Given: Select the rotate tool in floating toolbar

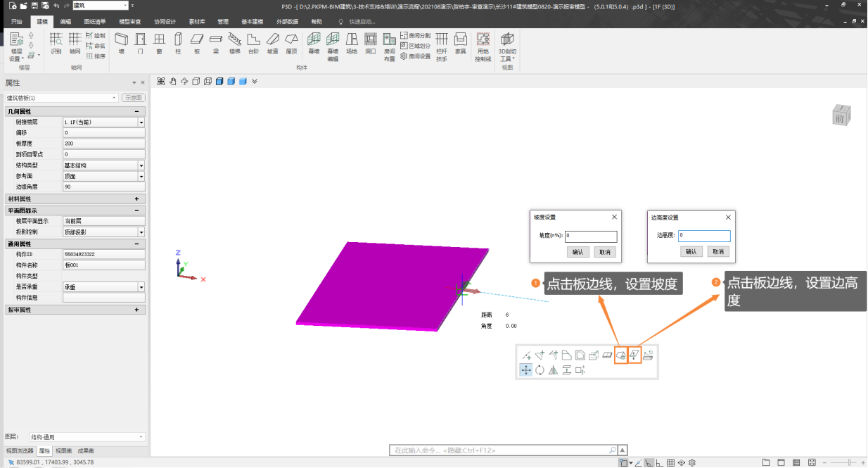Looking at the screenshot, I should pyautogui.click(x=540, y=370).
